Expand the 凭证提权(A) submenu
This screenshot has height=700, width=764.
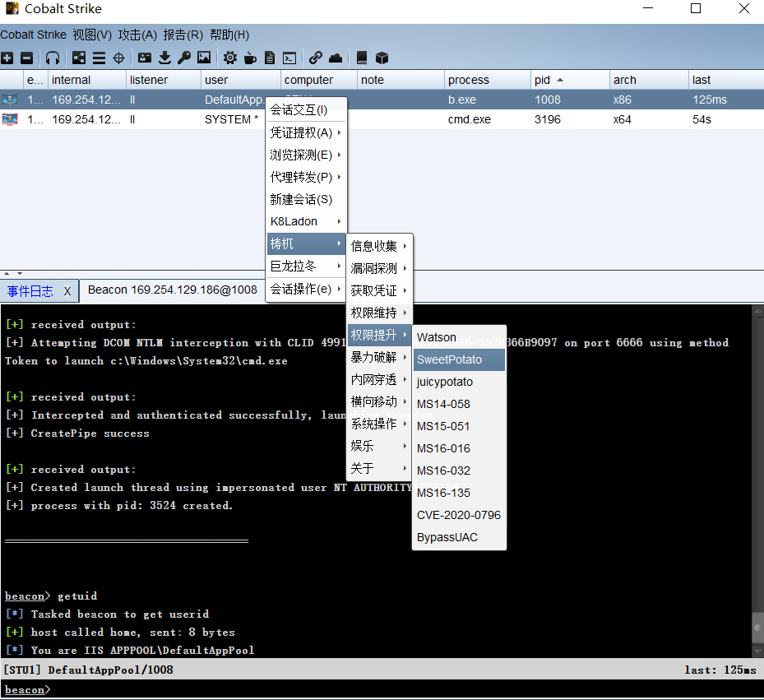306,132
